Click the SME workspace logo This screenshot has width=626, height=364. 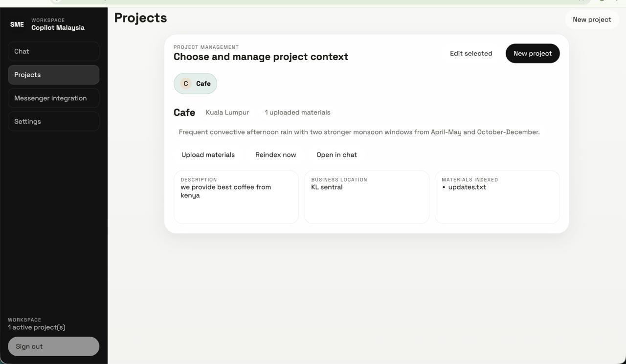[x=17, y=24]
